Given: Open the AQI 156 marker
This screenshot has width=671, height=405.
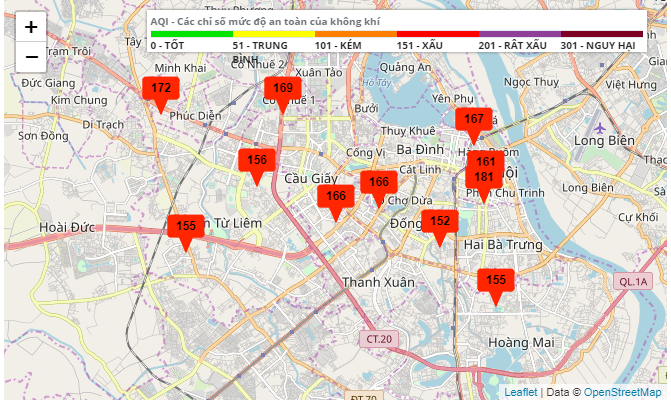Looking at the screenshot, I should [x=257, y=161].
